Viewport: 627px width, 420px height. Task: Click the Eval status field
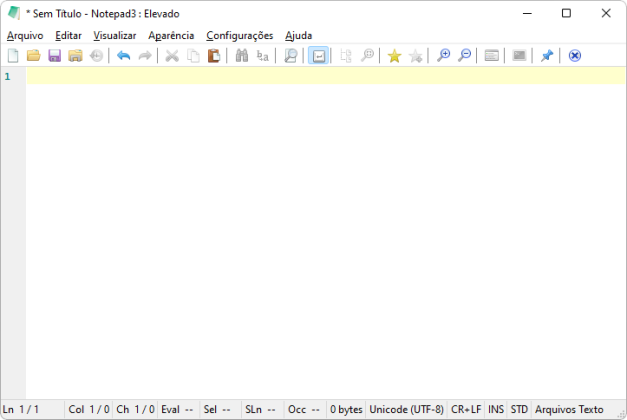178,410
